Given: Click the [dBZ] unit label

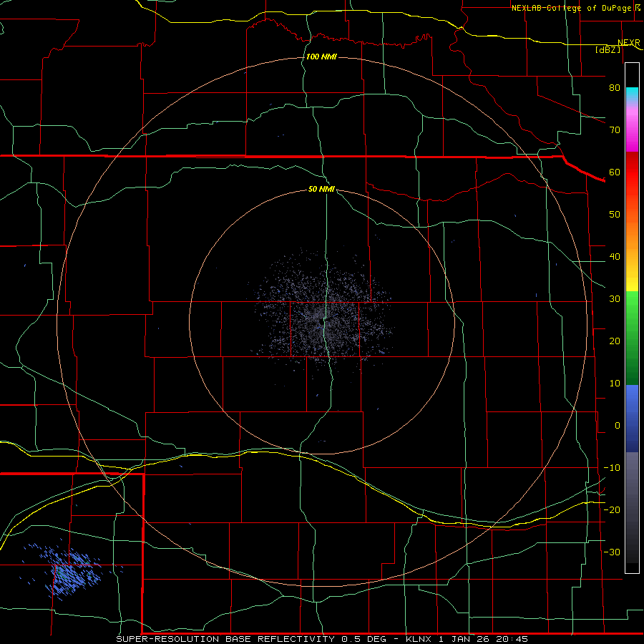Looking at the screenshot, I should point(608,49).
